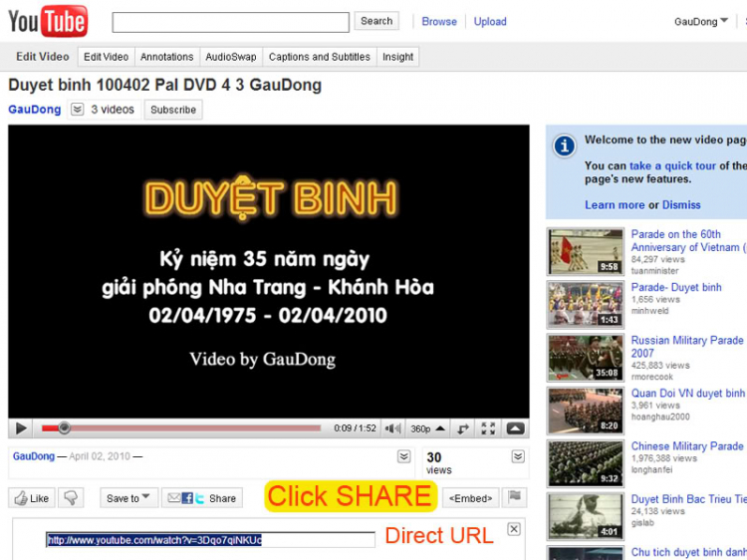Open the Save to dropdown
This screenshot has height=560, width=747.
128,498
